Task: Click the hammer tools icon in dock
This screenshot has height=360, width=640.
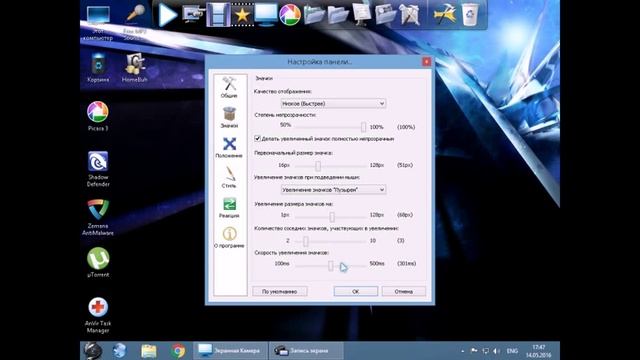Action: [444, 15]
